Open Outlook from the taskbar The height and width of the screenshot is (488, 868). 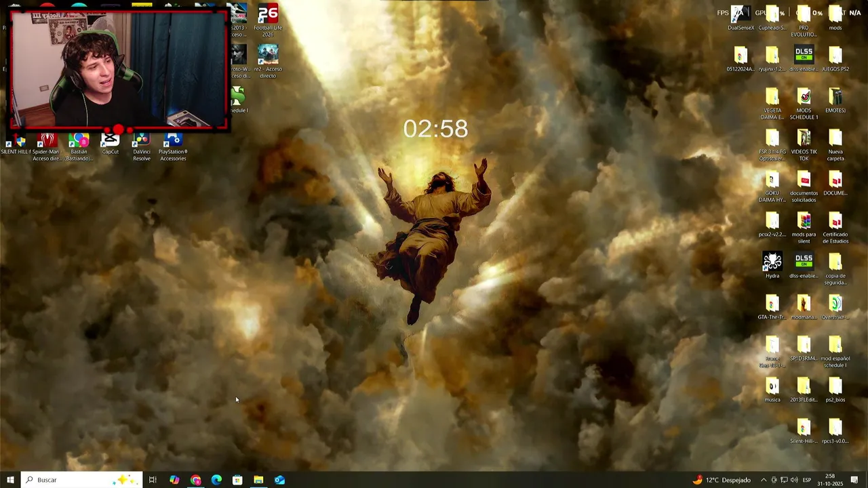coord(279,480)
